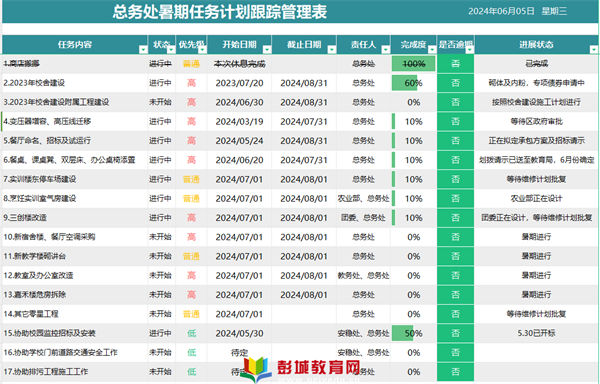
Task: Expand the 完成度 filter dropdown
Action: (432, 49)
